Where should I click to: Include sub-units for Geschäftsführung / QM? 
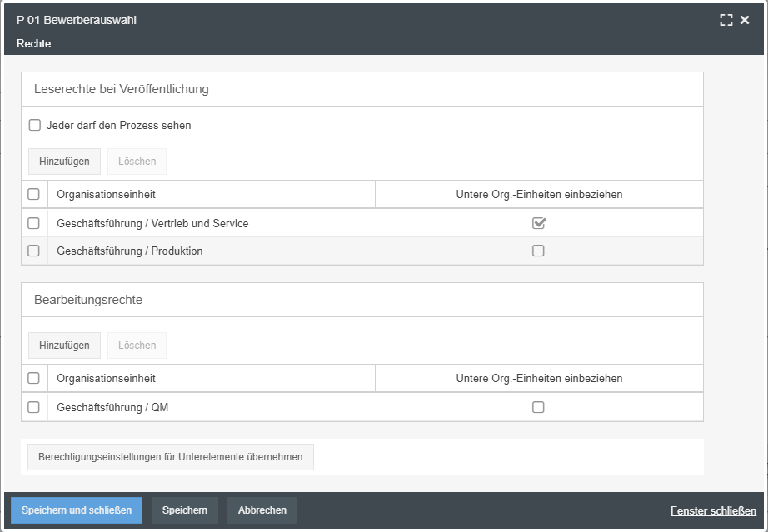point(538,407)
